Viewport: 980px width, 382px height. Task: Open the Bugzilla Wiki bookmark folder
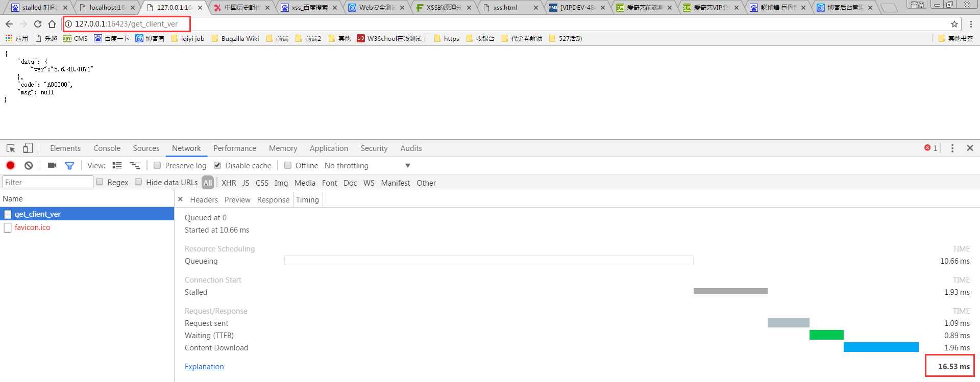235,38
